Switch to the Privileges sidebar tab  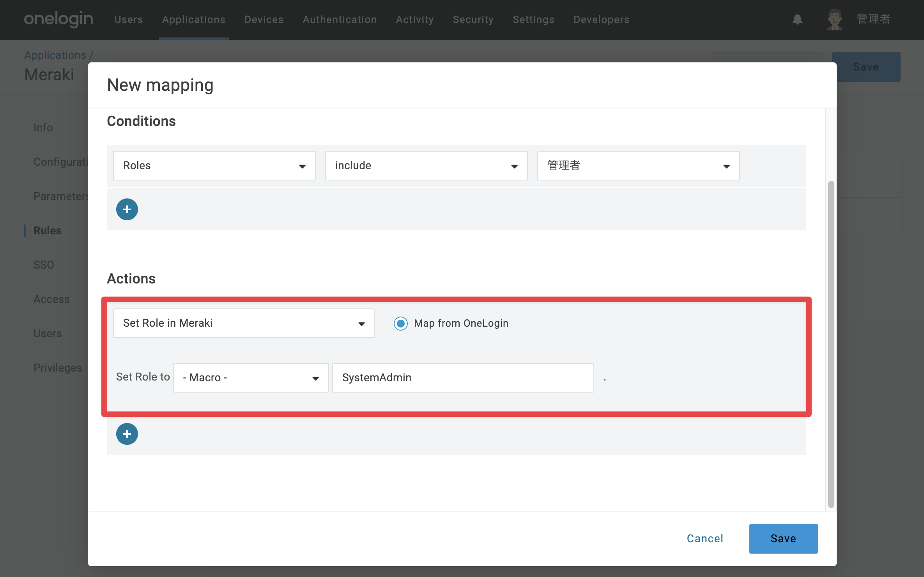[x=58, y=368]
